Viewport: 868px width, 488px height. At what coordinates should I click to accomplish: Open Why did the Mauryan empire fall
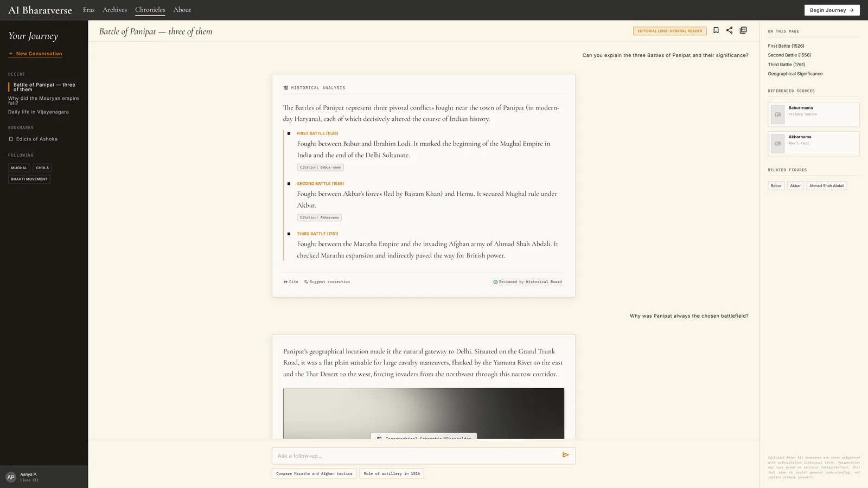click(x=43, y=100)
